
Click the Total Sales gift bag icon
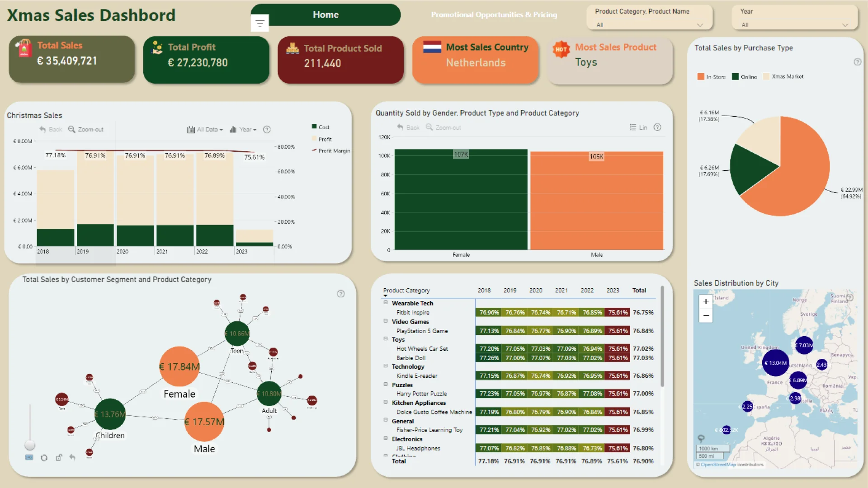tap(24, 48)
